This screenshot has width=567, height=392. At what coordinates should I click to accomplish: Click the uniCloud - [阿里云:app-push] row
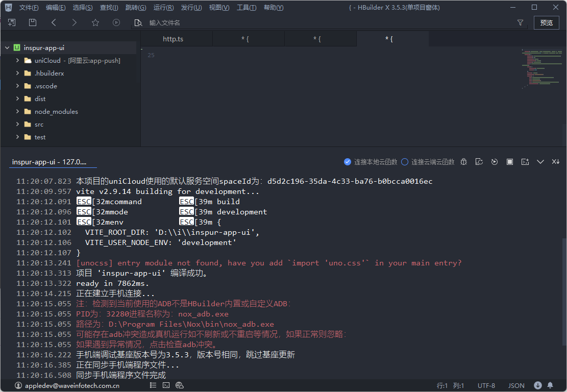[x=69, y=60]
